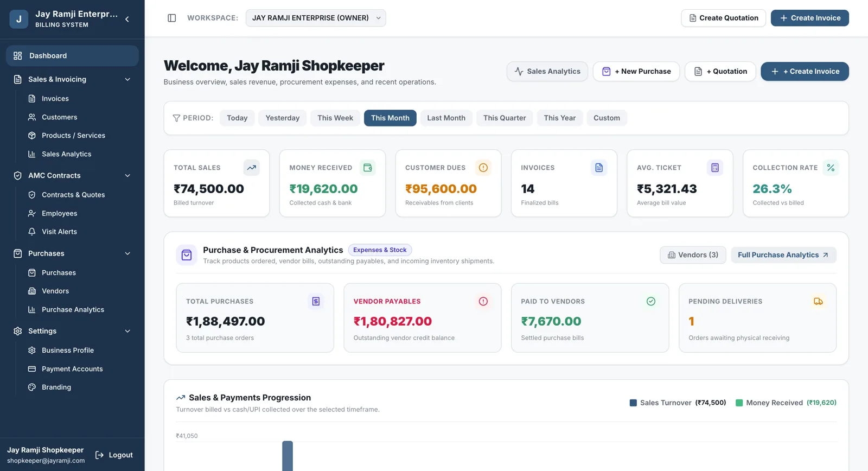868x471 pixels.
Task: Select the Today period filter
Action: click(x=237, y=118)
